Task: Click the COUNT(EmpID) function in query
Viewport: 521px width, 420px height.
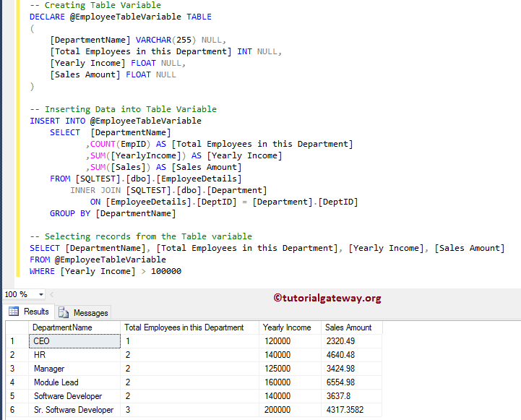Action: click(x=120, y=144)
